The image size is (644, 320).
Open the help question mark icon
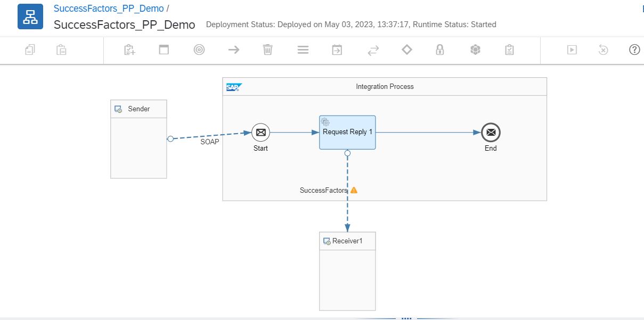click(634, 50)
